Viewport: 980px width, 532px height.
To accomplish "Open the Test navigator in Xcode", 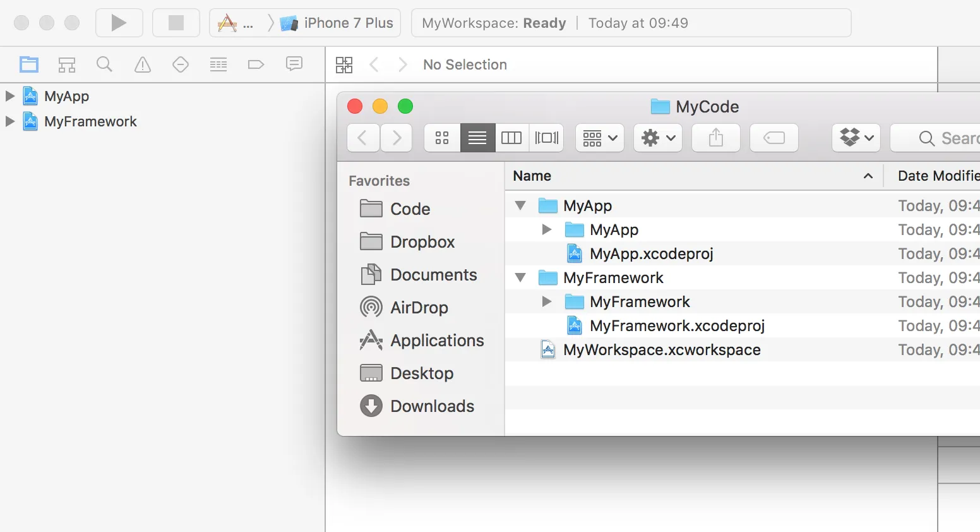I will [x=181, y=64].
